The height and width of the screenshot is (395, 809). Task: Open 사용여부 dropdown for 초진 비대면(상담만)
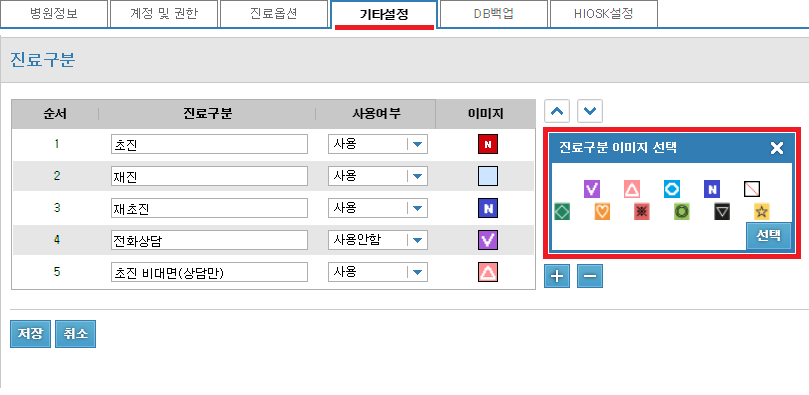pos(378,272)
